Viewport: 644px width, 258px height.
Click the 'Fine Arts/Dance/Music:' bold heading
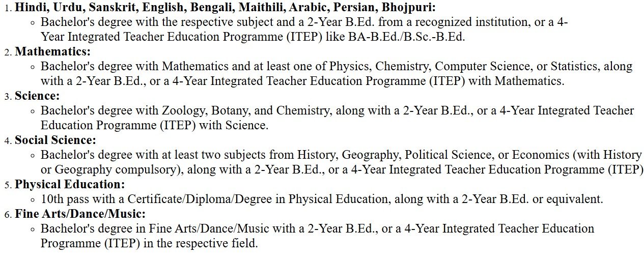click(x=80, y=214)
